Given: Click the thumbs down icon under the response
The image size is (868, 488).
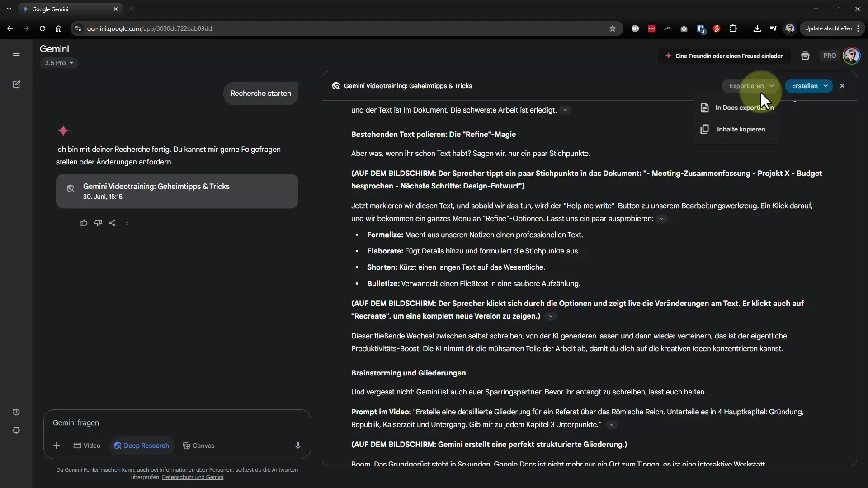Looking at the screenshot, I should [x=98, y=223].
